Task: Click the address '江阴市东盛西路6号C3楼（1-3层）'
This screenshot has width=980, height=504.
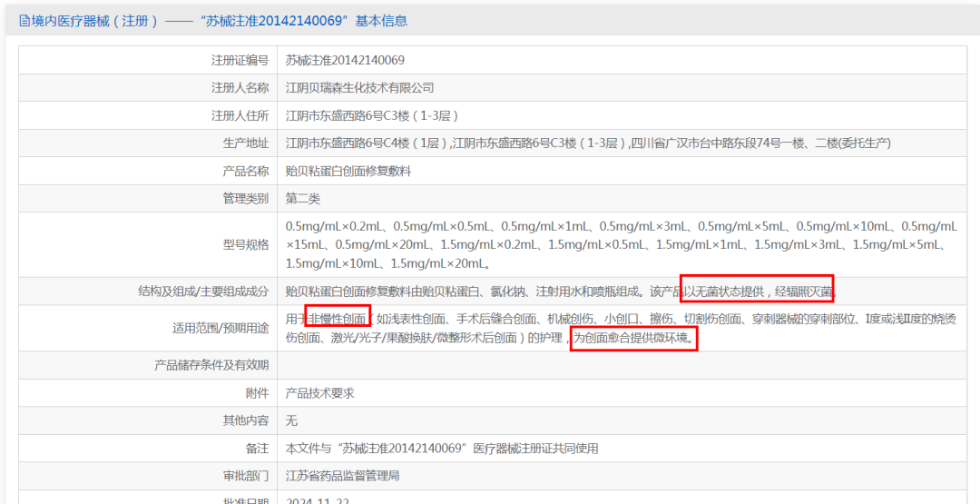Action: click(x=373, y=115)
